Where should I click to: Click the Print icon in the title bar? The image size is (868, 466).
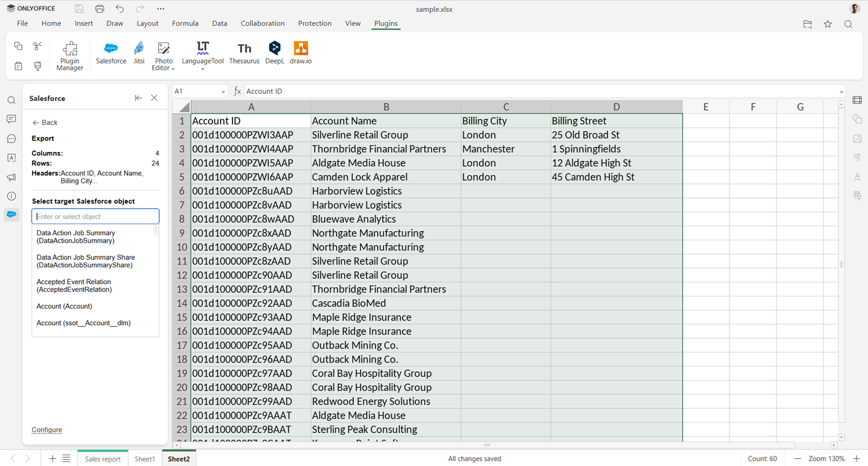click(100, 8)
